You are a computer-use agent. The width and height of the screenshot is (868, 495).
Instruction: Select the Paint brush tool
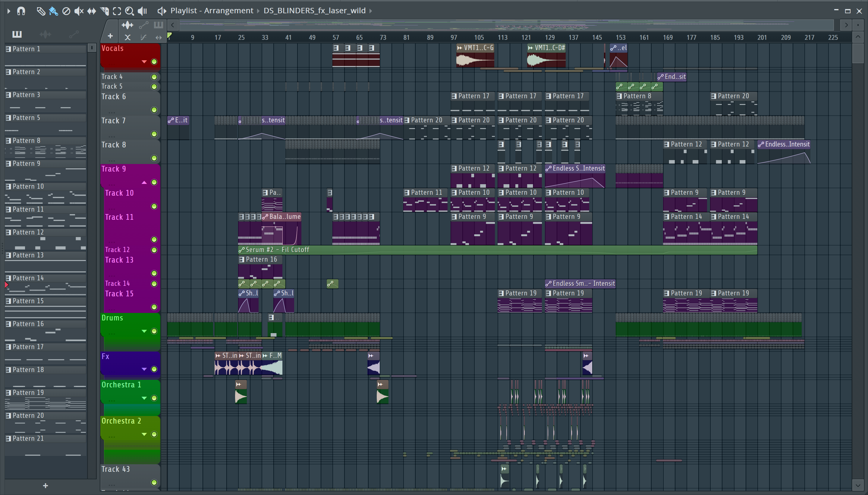click(53, 11)
